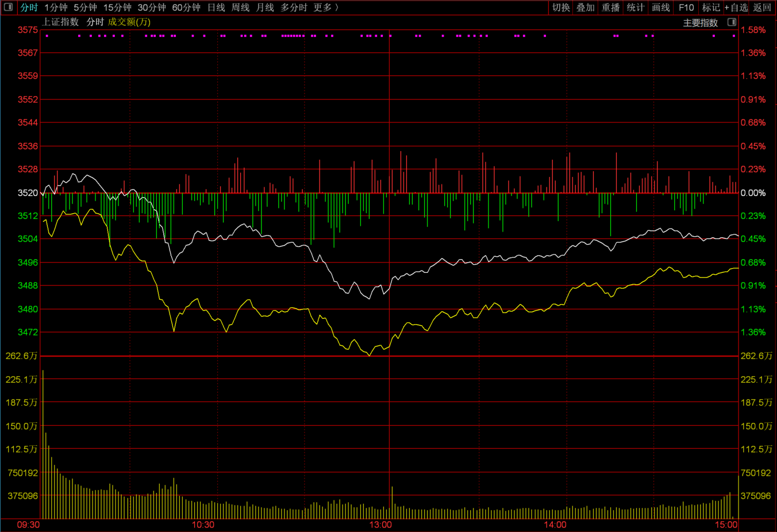The width and height of the screenshot is (777, 532).
Task: Add to watchlist with +自选
Action: pos(736,7)
